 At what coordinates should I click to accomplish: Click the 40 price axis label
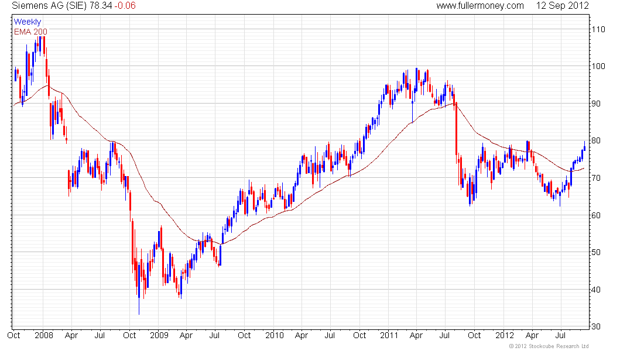596,290
